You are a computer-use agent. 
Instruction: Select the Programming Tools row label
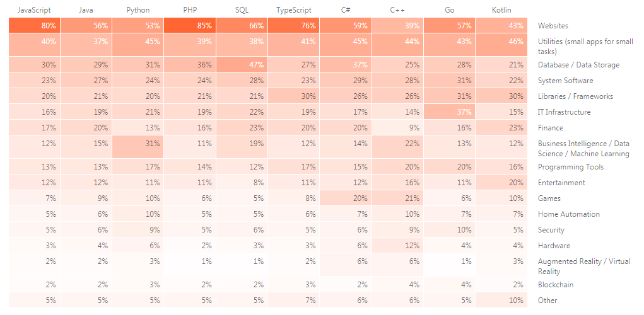pyautogui.click(x=570, y=167)
